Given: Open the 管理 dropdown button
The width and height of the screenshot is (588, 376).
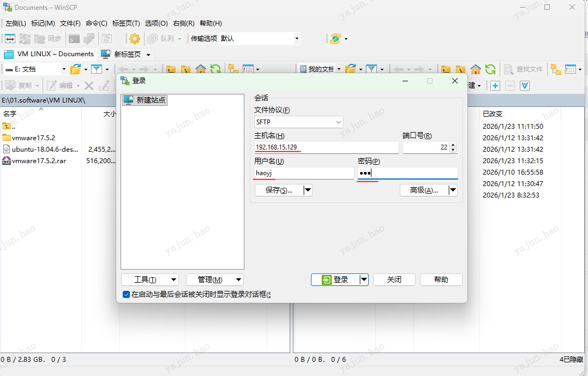Looking at the screenshot, I should (x=215, y=279).
